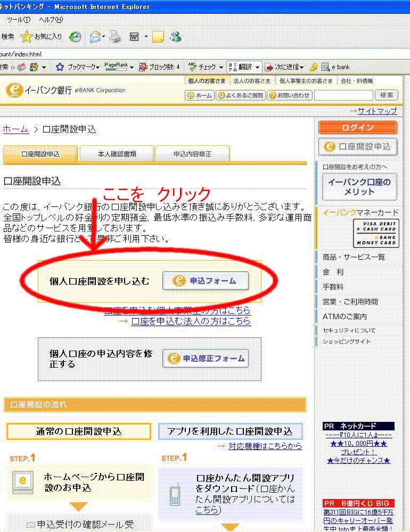Select the 会社・IR情報 tab
This screenshot has width=410, height=532.
point(357,81)
